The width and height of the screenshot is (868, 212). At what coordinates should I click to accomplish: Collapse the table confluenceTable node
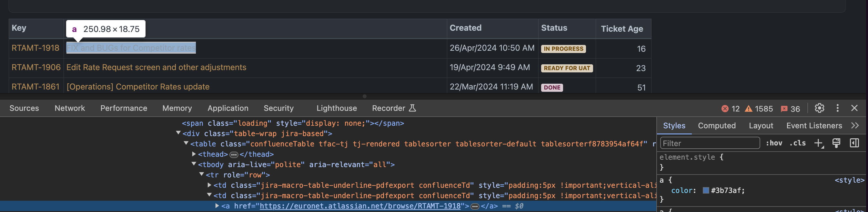point(186,143)
